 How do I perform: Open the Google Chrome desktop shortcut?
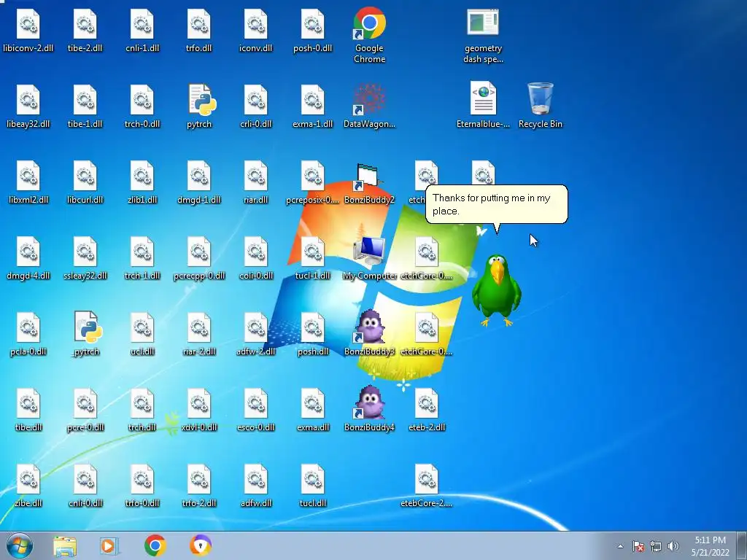pyautogui.click(x=369, y=34)
